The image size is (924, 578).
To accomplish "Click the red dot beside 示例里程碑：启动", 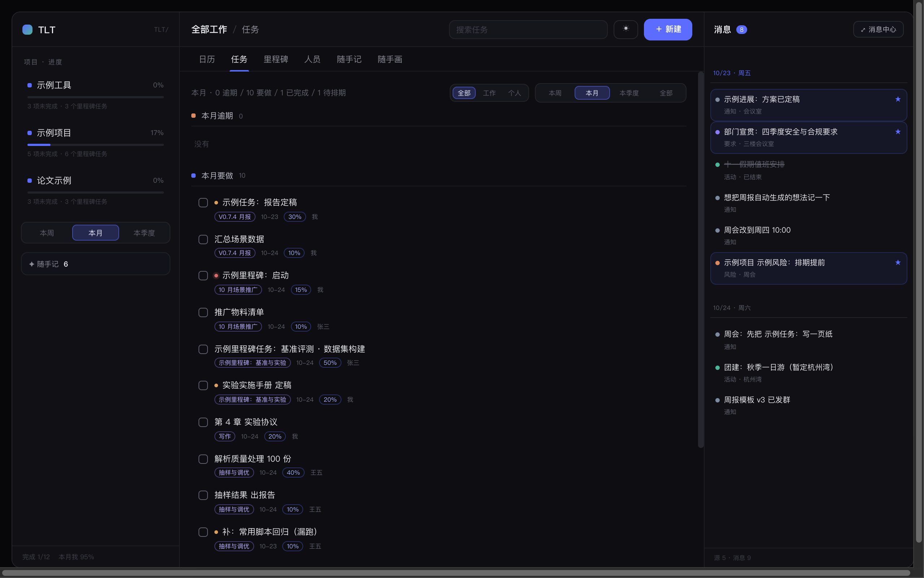I will coord(216,276).
